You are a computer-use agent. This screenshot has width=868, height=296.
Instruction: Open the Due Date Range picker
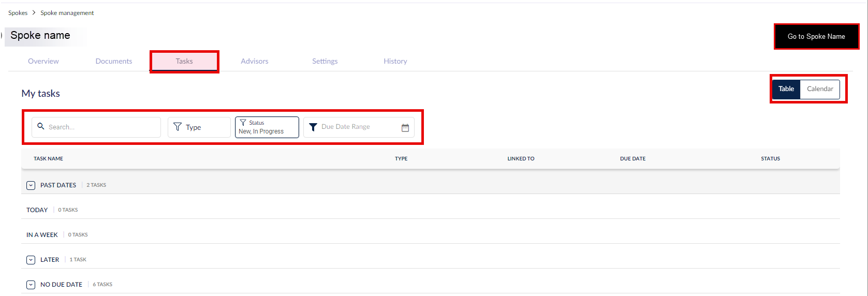coord(359,127)
